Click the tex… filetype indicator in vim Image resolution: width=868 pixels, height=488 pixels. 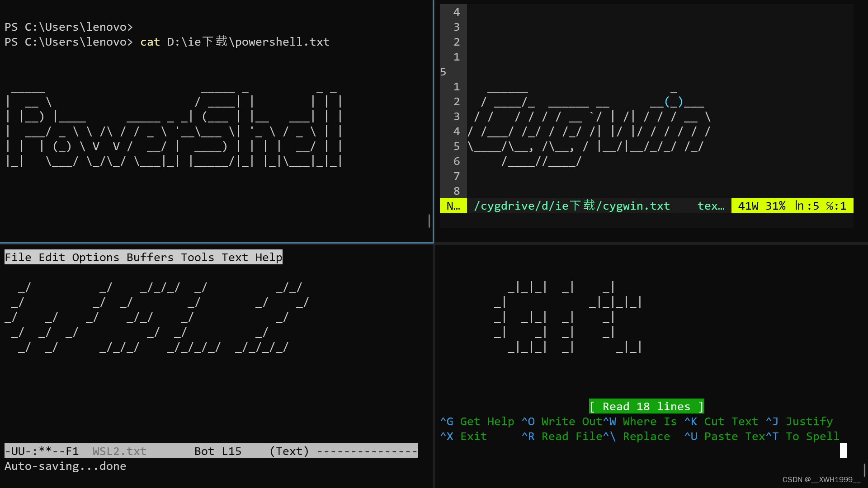coord(711,206)
